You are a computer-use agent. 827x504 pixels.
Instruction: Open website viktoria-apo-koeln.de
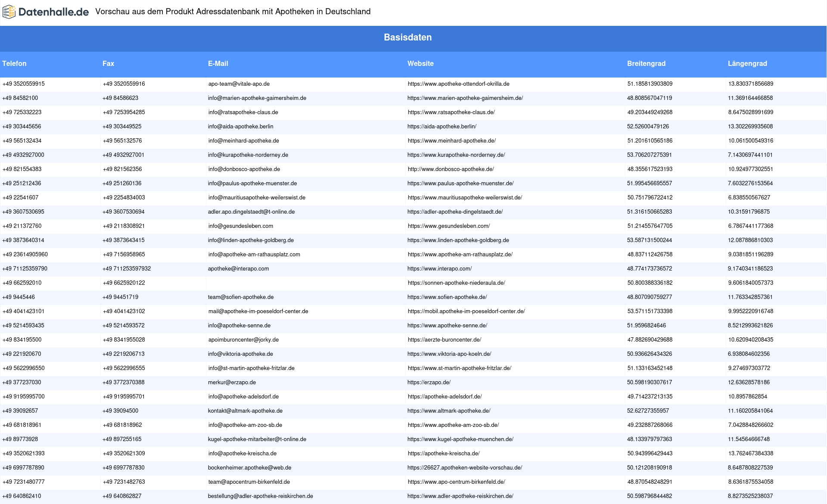450,354
